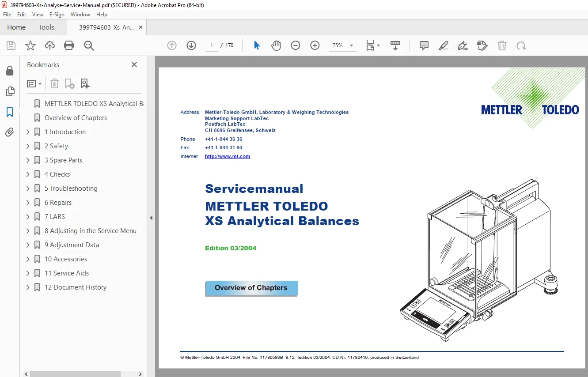Expand the 6 Repairs bookmark

(28, 203)
